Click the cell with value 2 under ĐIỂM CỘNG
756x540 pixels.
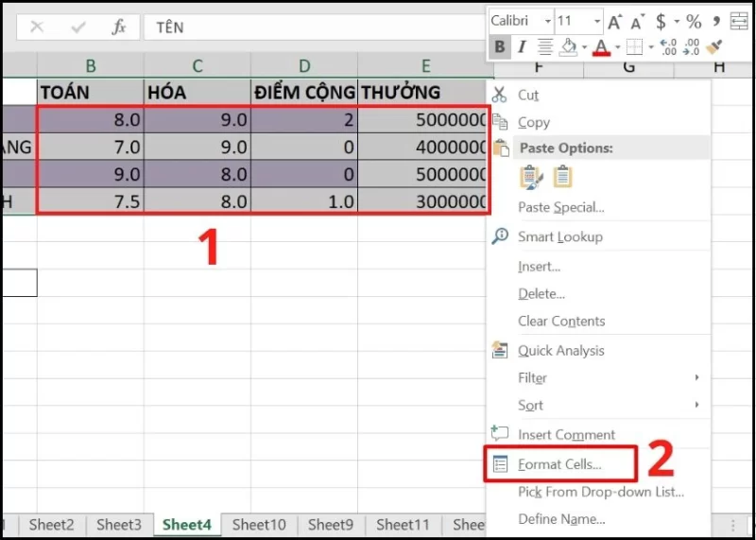[x=304, y=120]
